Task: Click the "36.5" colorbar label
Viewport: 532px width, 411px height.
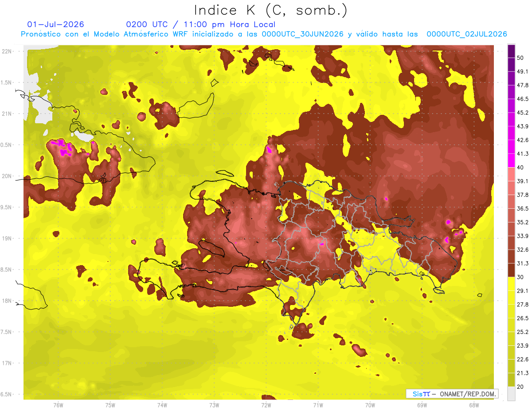Action: (523, 208)
